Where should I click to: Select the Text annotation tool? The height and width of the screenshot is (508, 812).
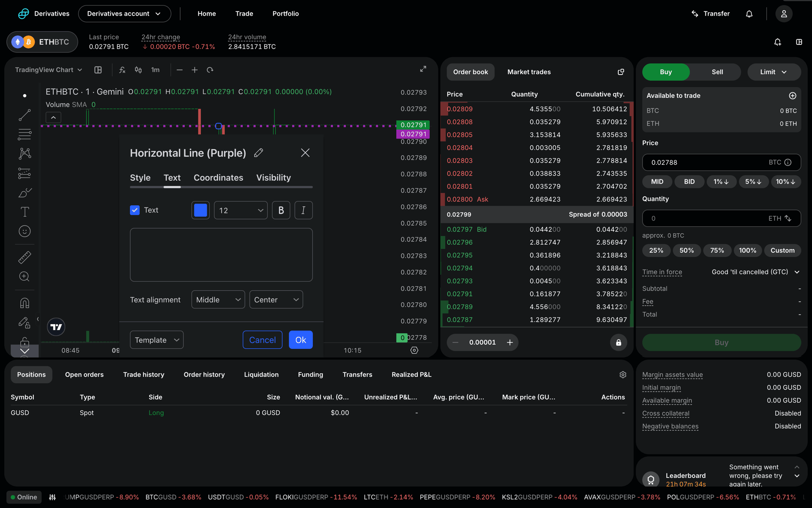[x=25, y=212]
